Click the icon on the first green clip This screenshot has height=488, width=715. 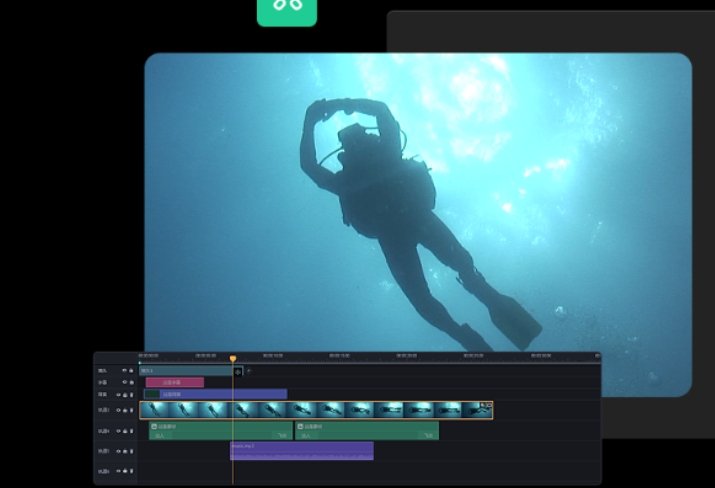155,426
